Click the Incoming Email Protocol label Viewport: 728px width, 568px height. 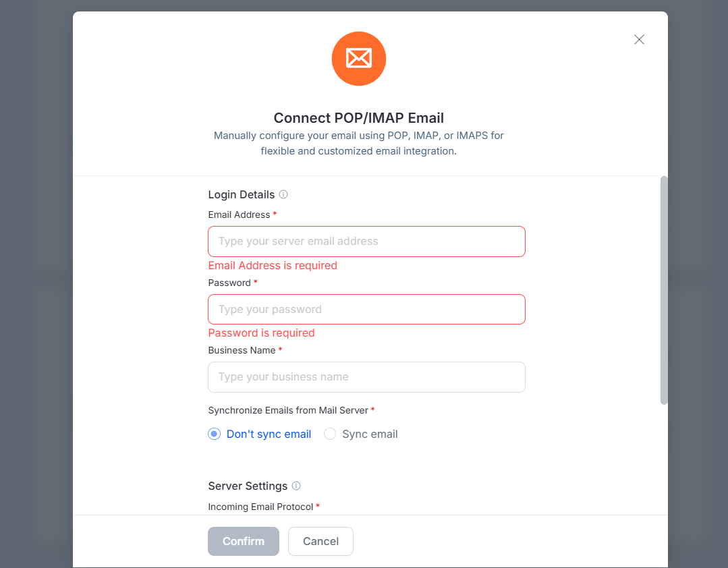(260, 507)
